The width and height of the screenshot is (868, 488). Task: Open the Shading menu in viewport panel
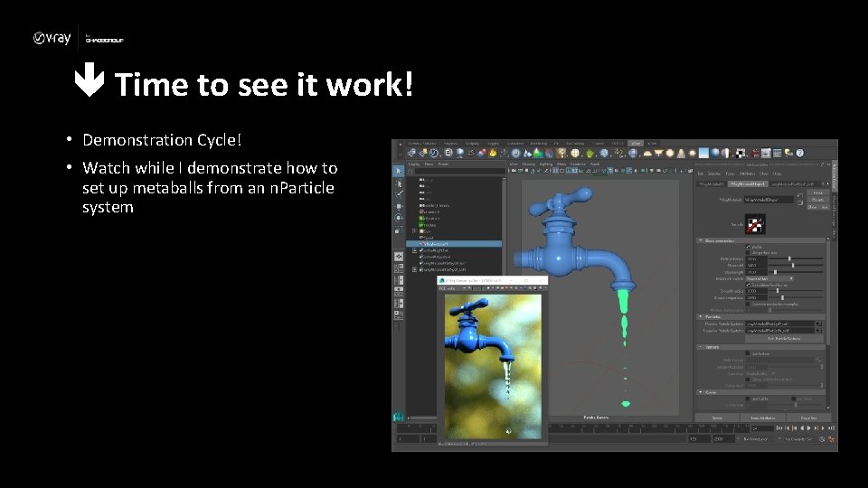point(529,164)
